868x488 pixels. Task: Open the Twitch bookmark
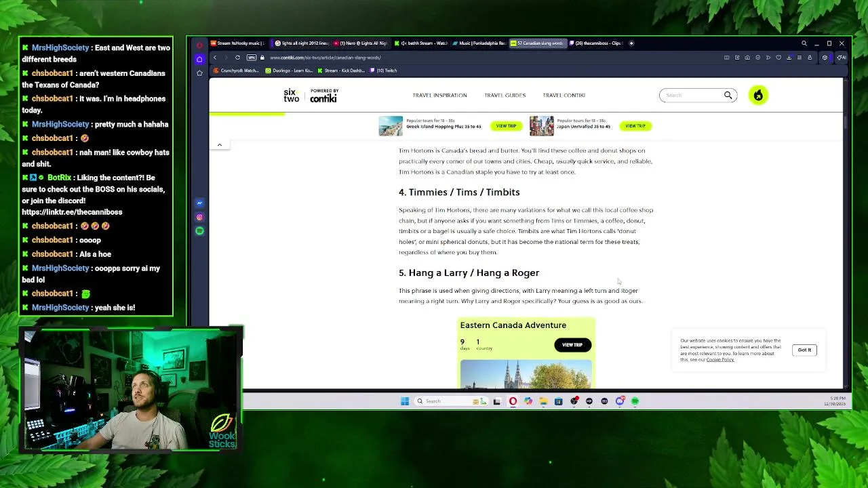384,70
